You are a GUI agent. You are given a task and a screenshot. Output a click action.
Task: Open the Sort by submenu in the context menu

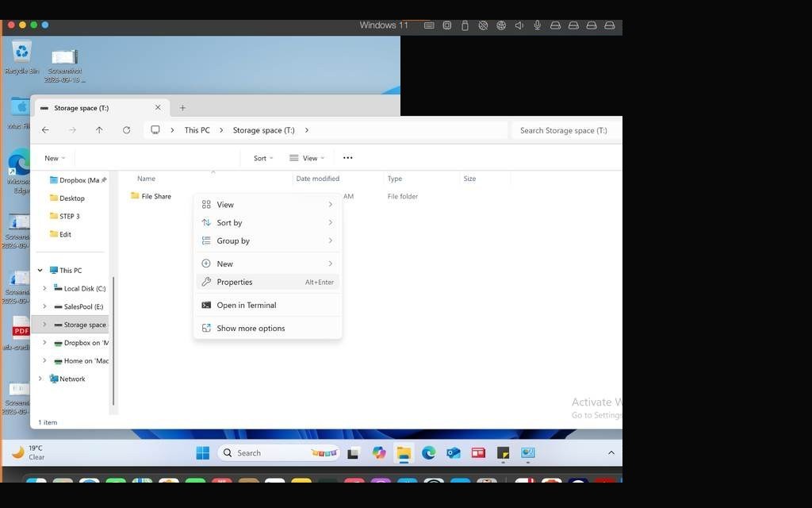pyautogui.click(x=268, y=222)
